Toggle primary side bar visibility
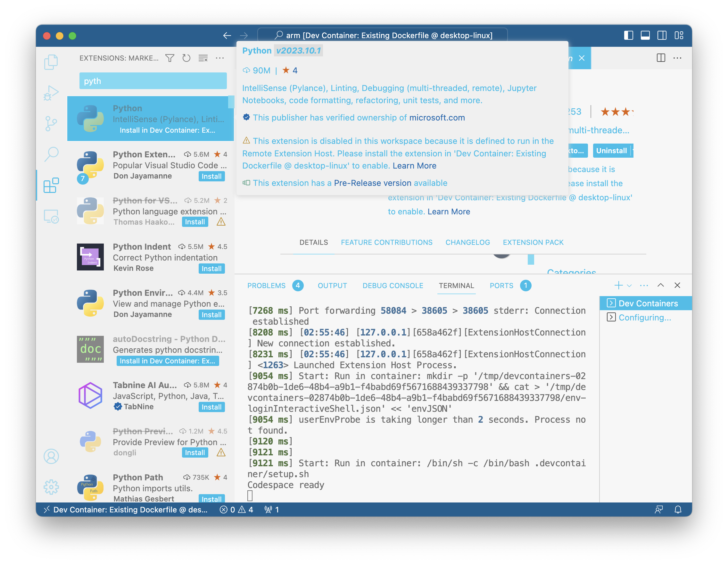 tap(628, 35)
